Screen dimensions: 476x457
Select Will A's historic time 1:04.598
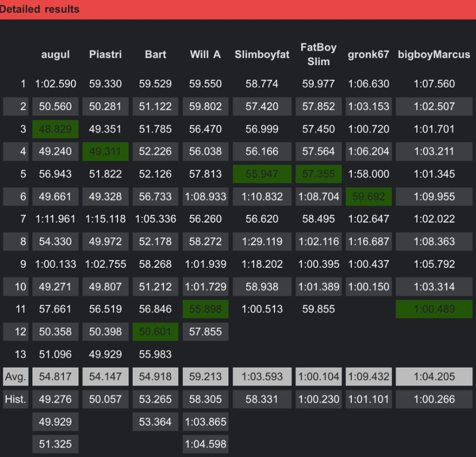pos(206,445)
